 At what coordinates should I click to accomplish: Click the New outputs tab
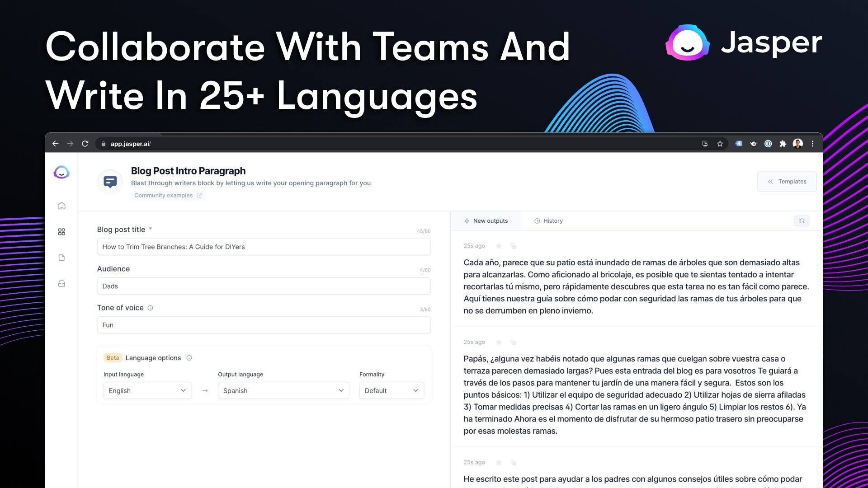tap(486, 221)
